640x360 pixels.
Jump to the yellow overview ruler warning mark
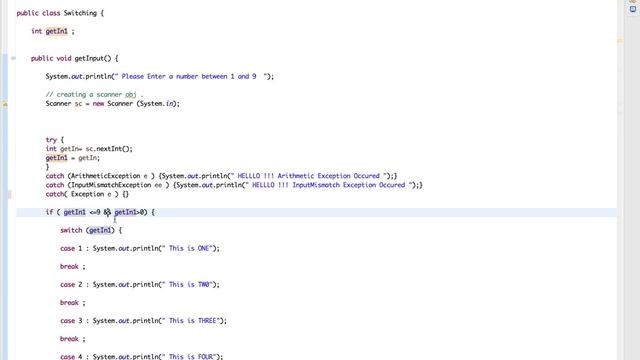tap(620, 40)
